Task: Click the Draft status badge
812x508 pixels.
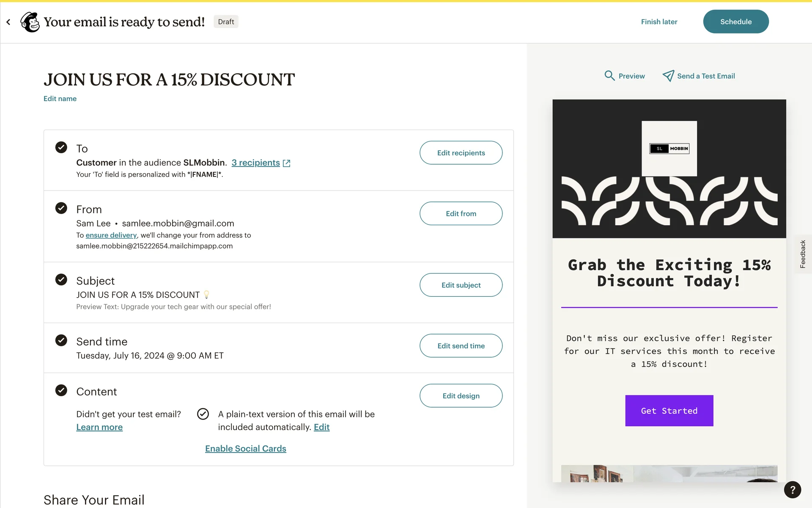Action: click(226, 22)
